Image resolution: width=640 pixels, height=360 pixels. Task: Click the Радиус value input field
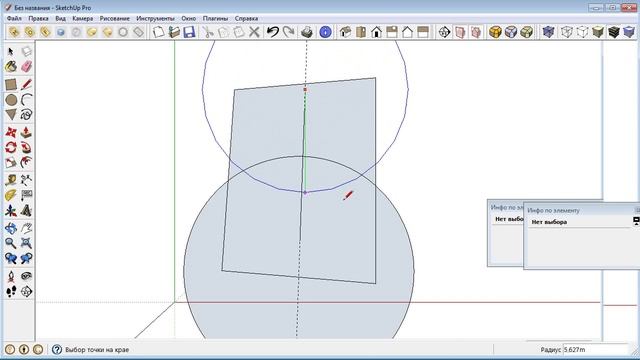tap(595, 349)
